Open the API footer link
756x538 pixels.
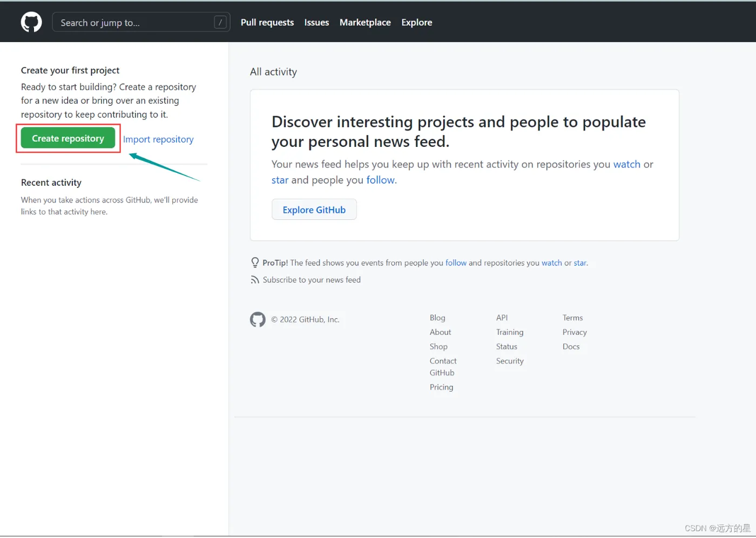[x=502, y=318]
